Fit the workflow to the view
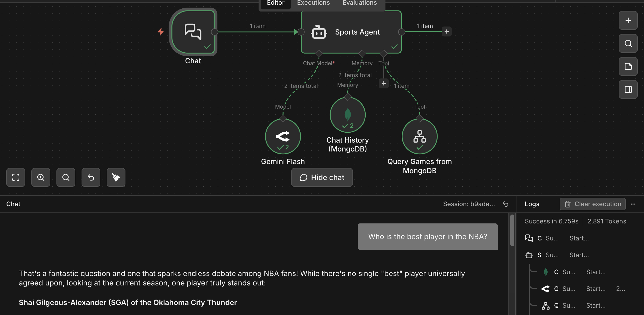 click(x=15, y=177)
